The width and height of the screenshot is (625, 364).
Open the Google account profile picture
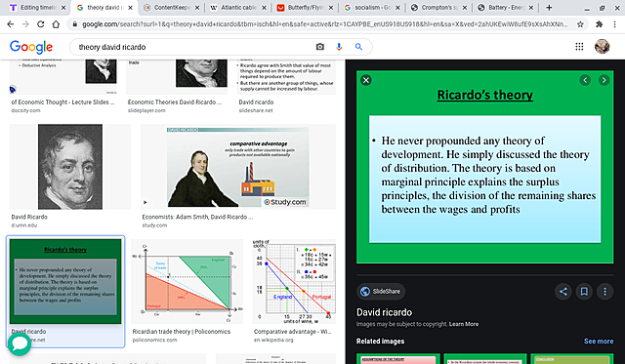coord(602,47)
